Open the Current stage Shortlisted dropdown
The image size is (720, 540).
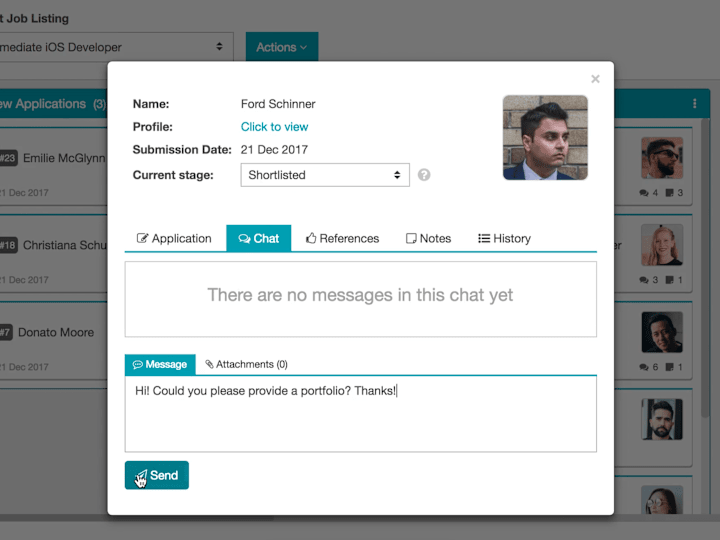325,175
